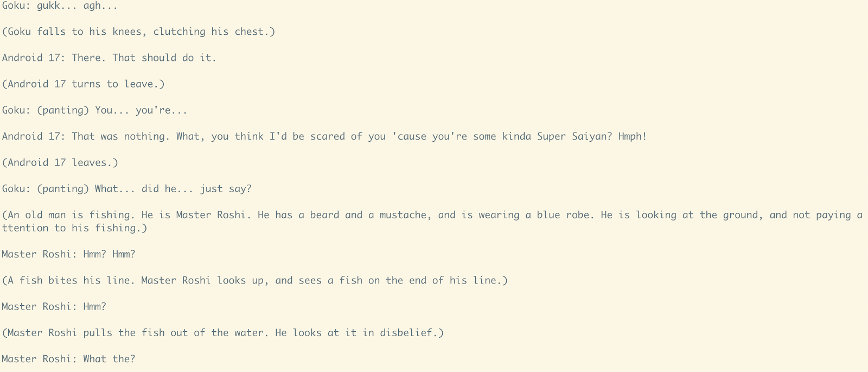868x372 pixels.
Task: Click 'ttention to his fishing.)' wrapped line
Action: click(x=75, y=228)
